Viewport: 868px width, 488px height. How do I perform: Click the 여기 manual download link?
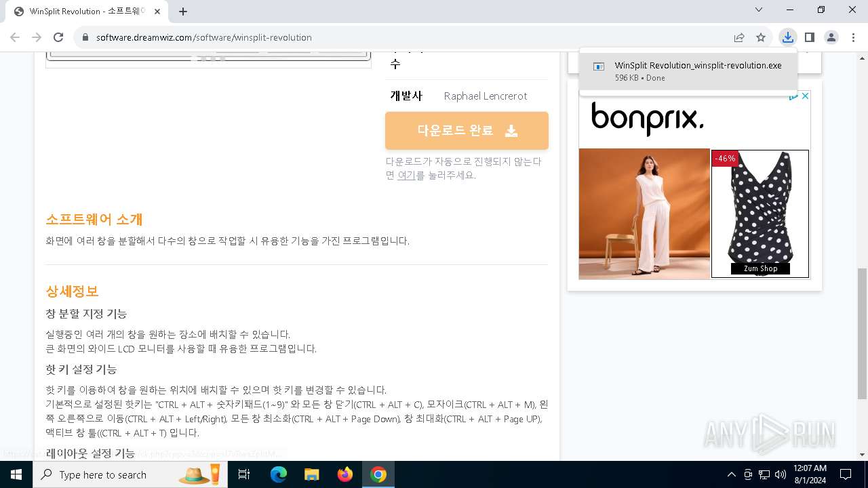point(406,176)
